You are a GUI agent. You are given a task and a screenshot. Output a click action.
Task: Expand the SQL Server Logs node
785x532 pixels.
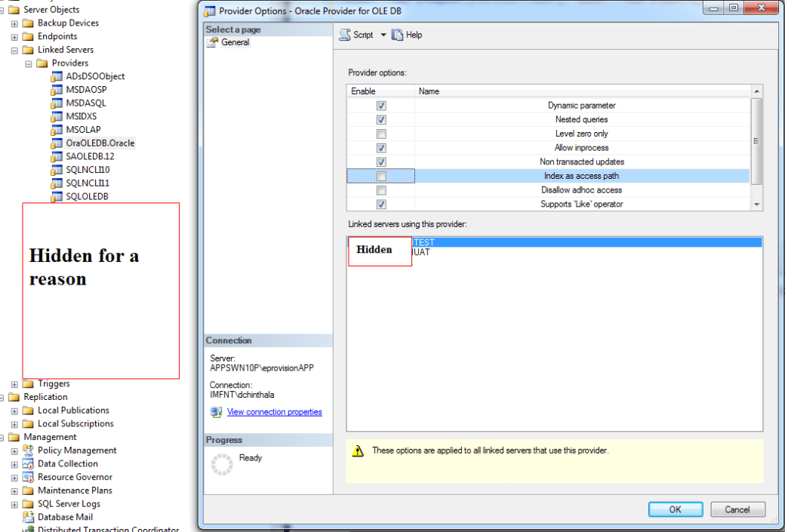tap(14, 504)
